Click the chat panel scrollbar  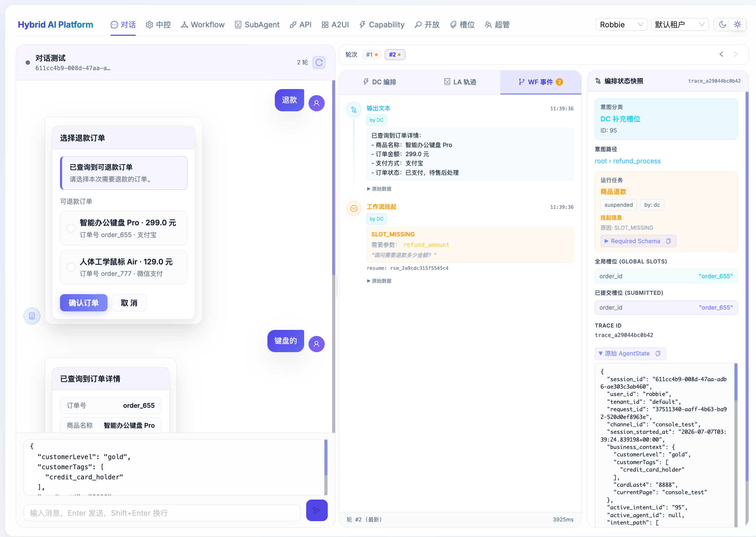(x=333, y=178)
